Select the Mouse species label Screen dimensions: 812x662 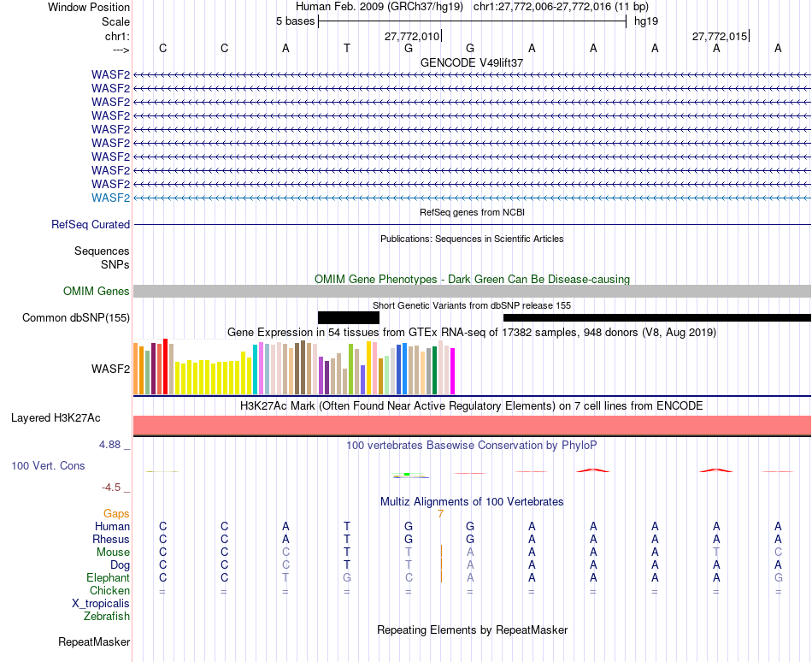(113, 553)
